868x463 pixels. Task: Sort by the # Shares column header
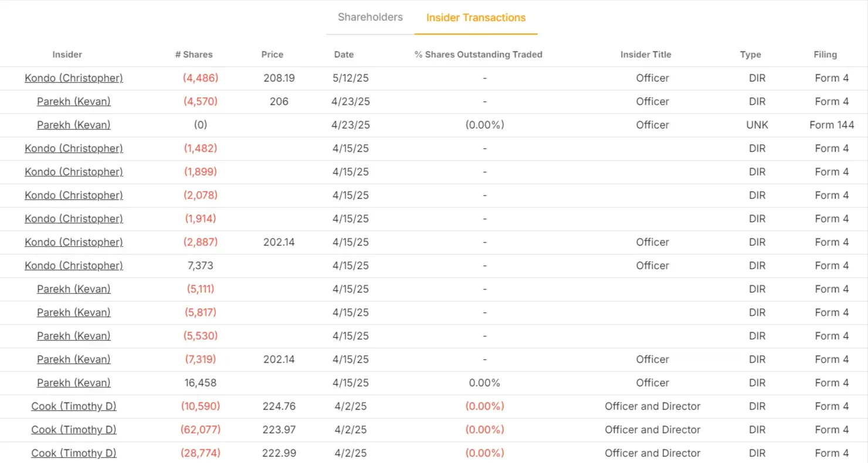(194, 55)
